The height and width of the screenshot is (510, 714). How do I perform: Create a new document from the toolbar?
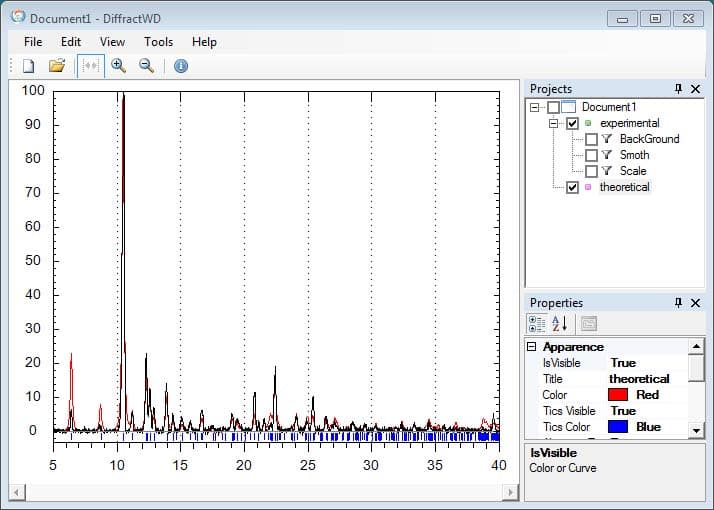click(28, 66)
